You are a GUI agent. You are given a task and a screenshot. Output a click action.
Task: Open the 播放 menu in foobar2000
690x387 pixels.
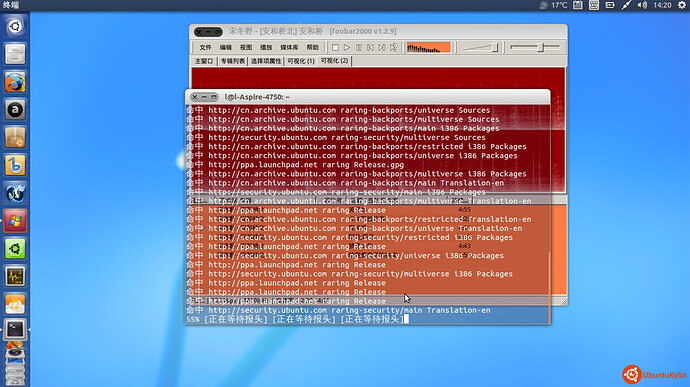266,48
